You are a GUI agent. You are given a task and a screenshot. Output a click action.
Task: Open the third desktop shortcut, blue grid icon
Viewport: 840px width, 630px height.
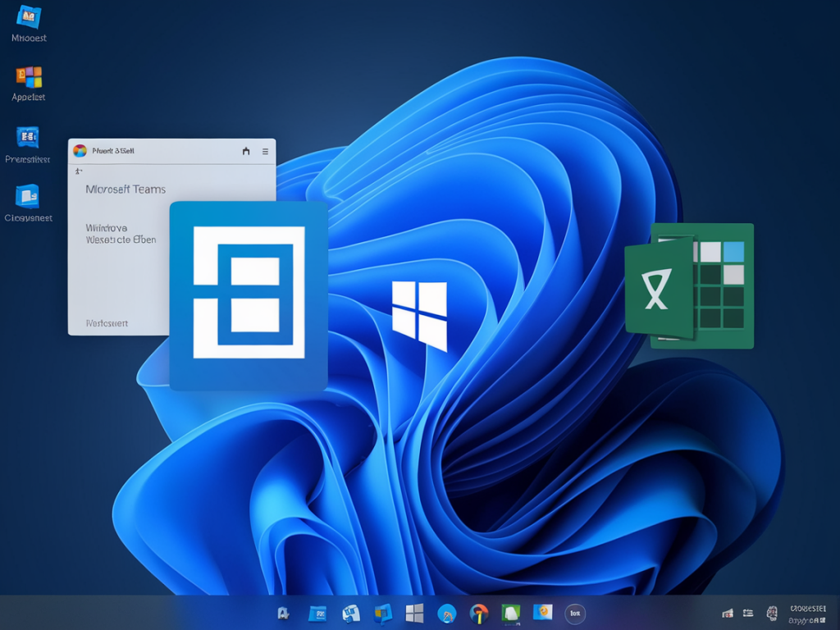pyautogui.click(x=28, y=137)
